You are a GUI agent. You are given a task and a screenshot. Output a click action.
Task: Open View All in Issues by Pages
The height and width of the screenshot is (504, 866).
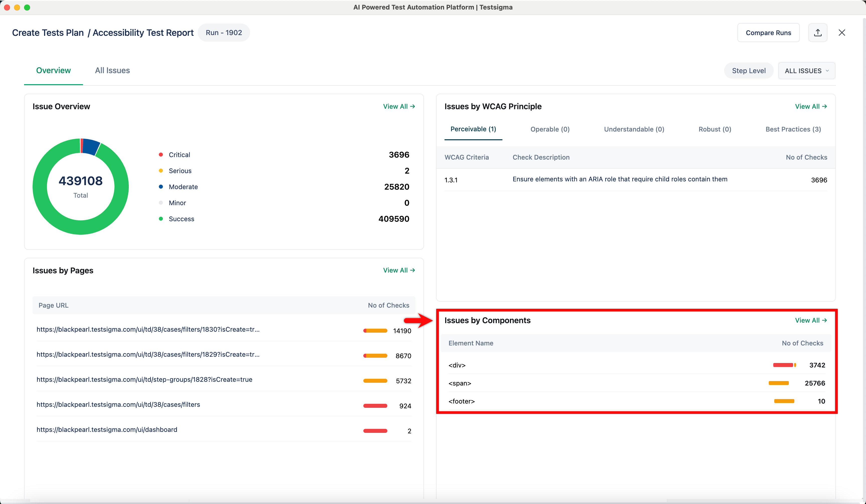tap(399, 270)
